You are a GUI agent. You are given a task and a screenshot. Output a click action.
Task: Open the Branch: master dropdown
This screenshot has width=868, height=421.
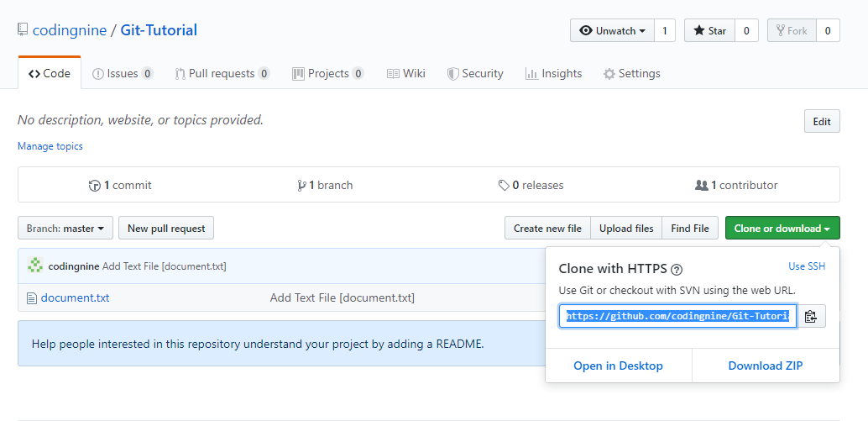click(x=65, y=229)
